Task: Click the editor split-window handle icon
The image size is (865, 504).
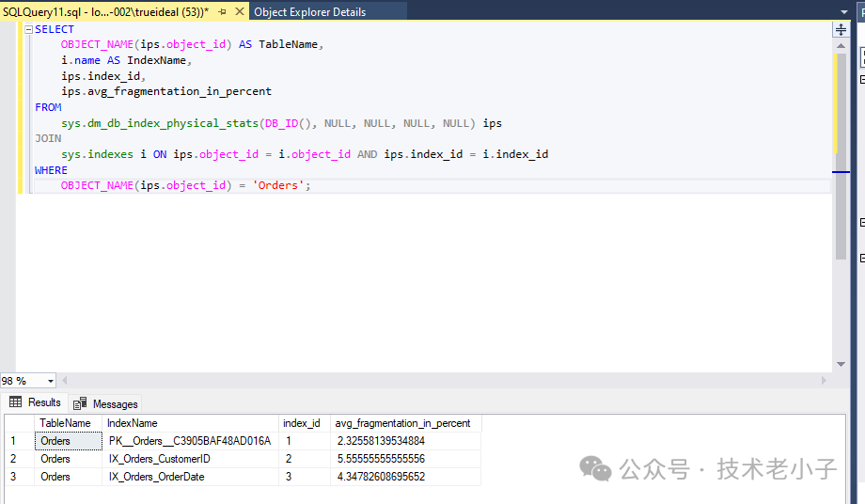Action: click(841, 30)
